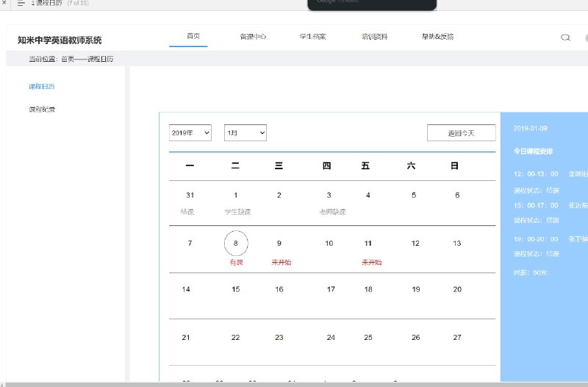Screen dimensions: 588x387
Task: Select date 15 on the calendar
Action: [235, 289]
